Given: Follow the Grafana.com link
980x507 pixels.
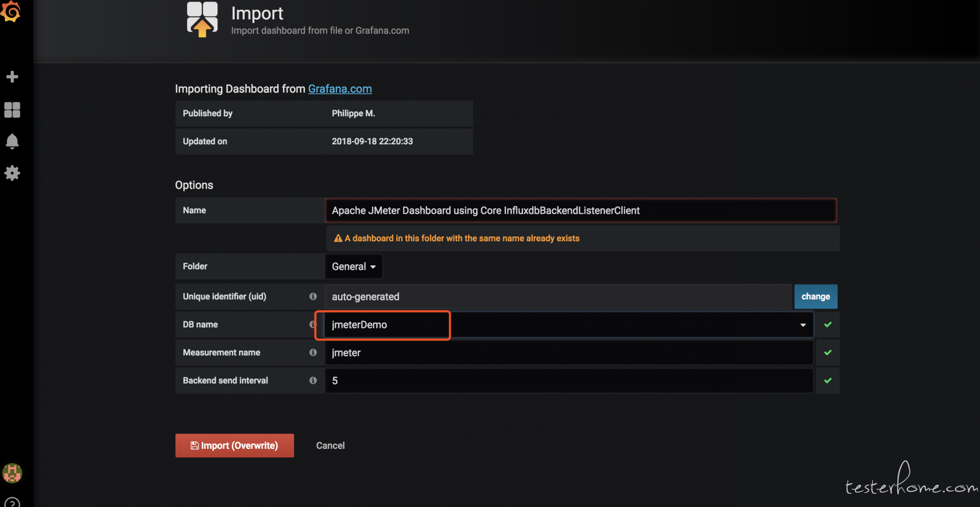Looking at the screenshot, I should click(339, 89).
